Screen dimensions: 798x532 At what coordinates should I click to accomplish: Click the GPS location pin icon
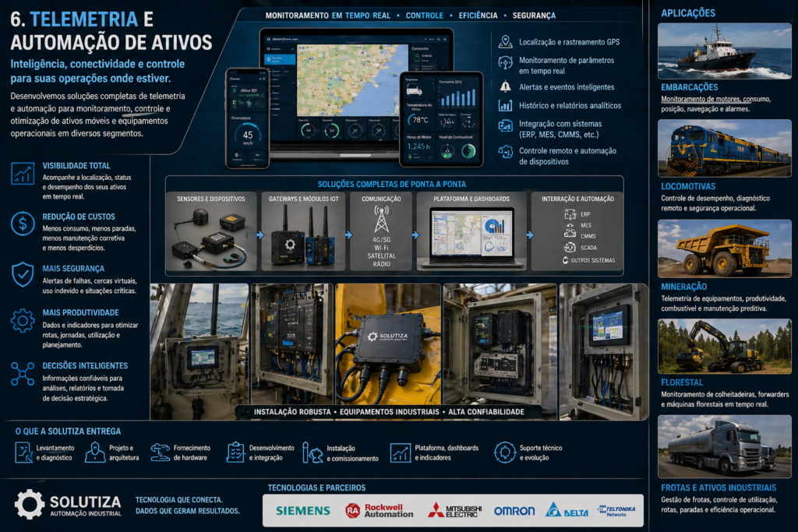tap(505, 42)
